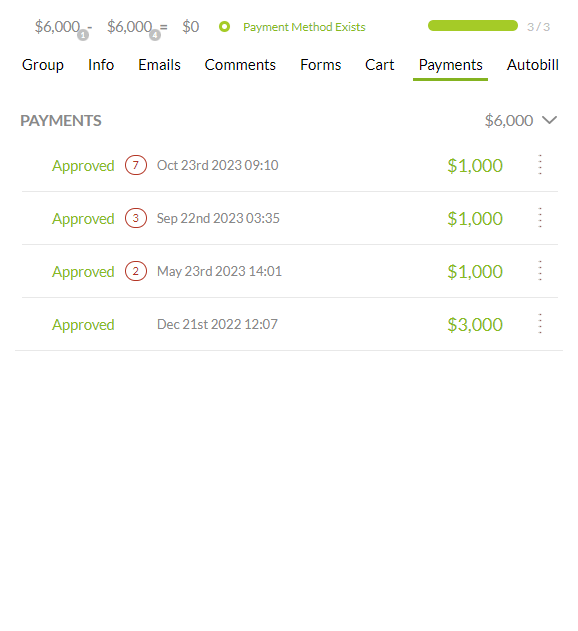
Task: Click the red circled 7 badge
Action: point(136,165)
